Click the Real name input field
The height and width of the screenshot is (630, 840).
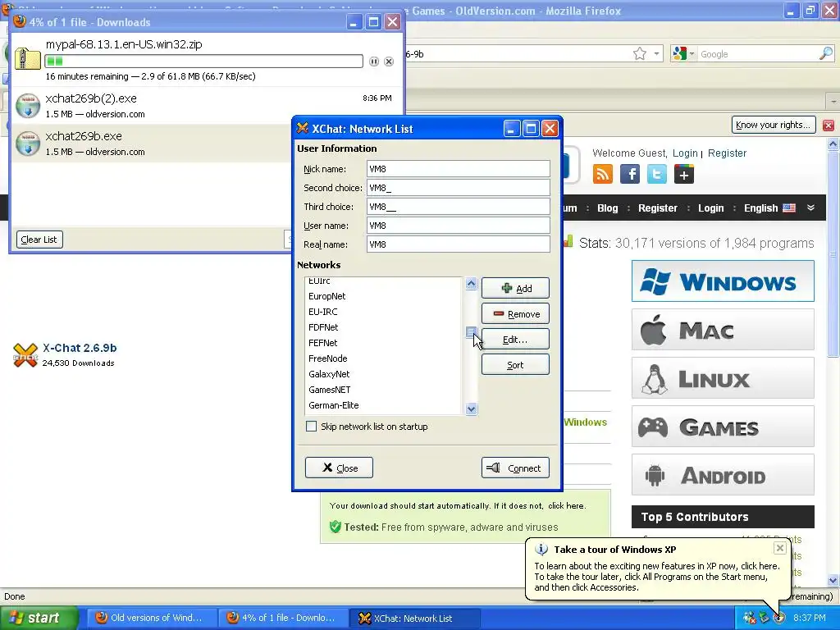click(458, 244)
